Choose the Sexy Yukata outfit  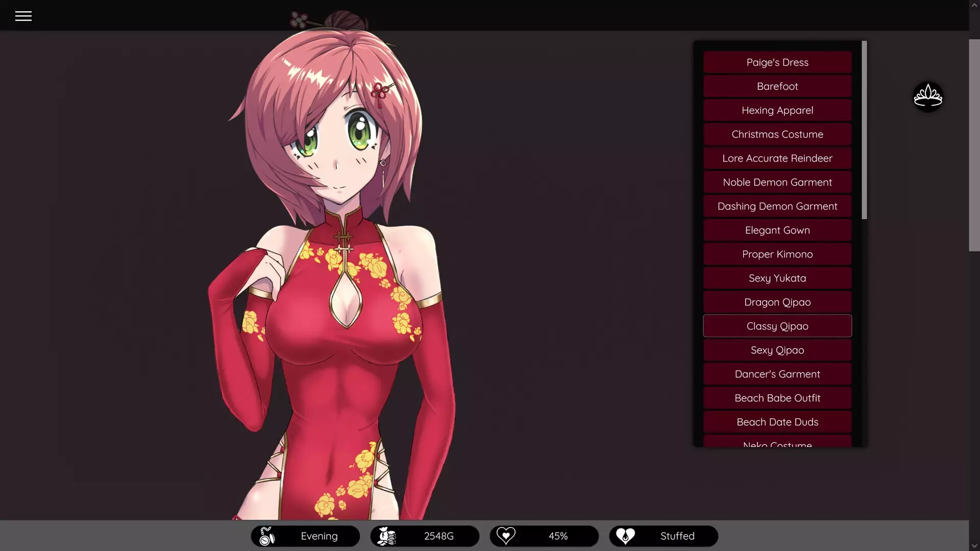pos(777,278)
